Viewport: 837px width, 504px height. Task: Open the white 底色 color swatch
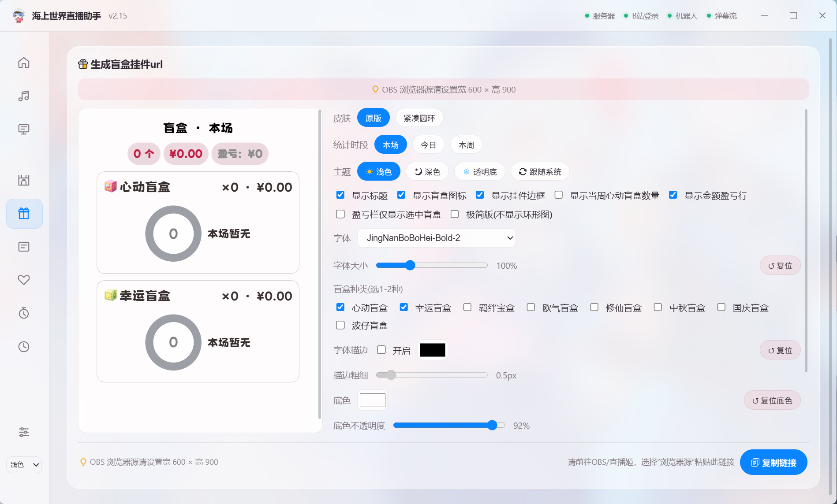click(373, 400)
